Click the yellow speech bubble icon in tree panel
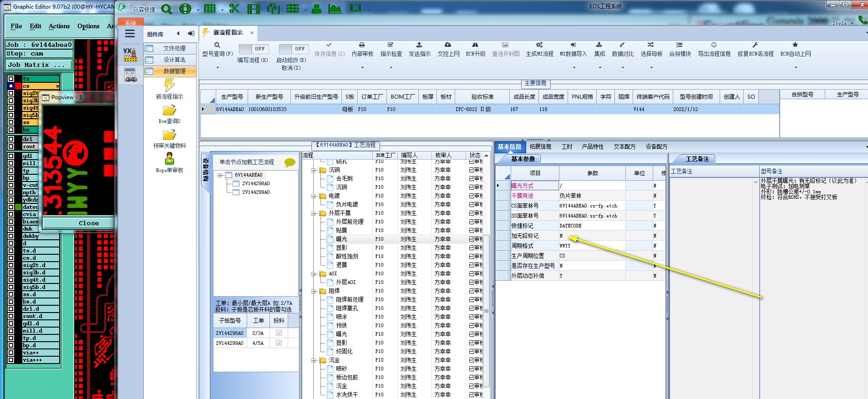 [289, 162]
